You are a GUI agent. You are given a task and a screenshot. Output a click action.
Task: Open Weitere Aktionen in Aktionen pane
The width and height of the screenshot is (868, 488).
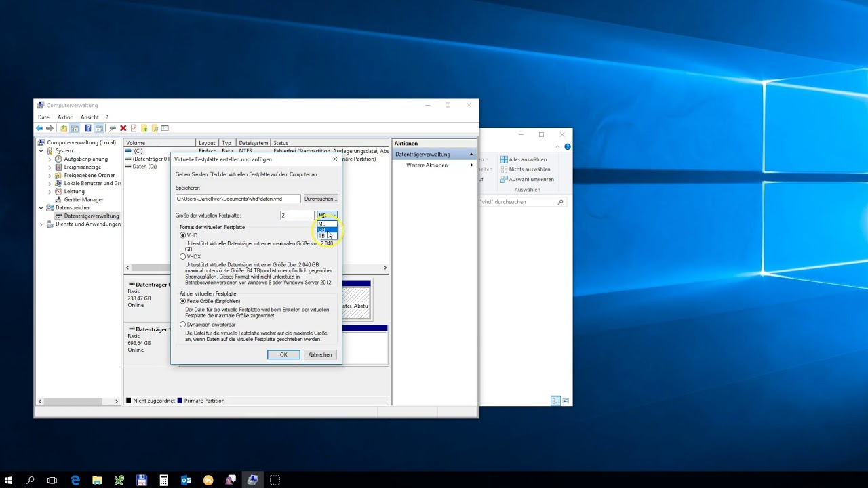click(x=427, y=165)
